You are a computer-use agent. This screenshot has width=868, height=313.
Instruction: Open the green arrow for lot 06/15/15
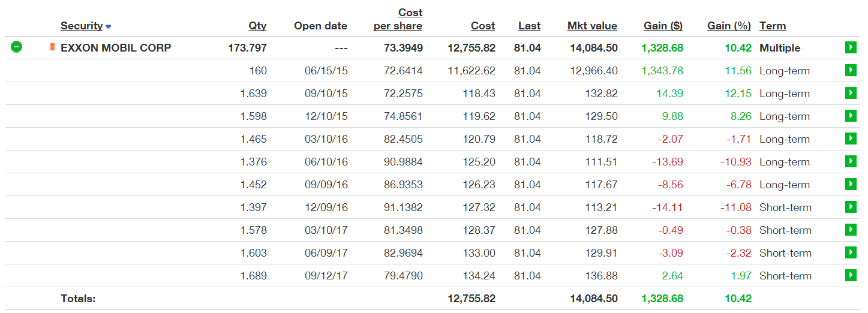click(x=850, y=70)
